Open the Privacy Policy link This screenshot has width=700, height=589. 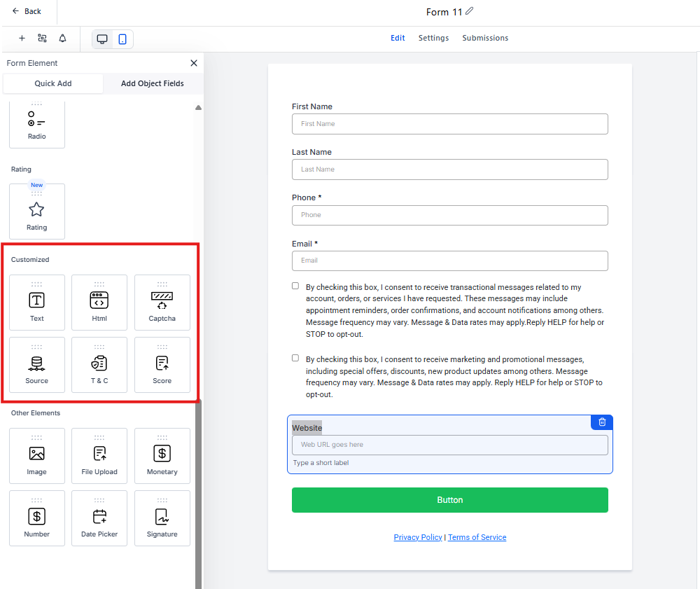click(x=418, y=537)
